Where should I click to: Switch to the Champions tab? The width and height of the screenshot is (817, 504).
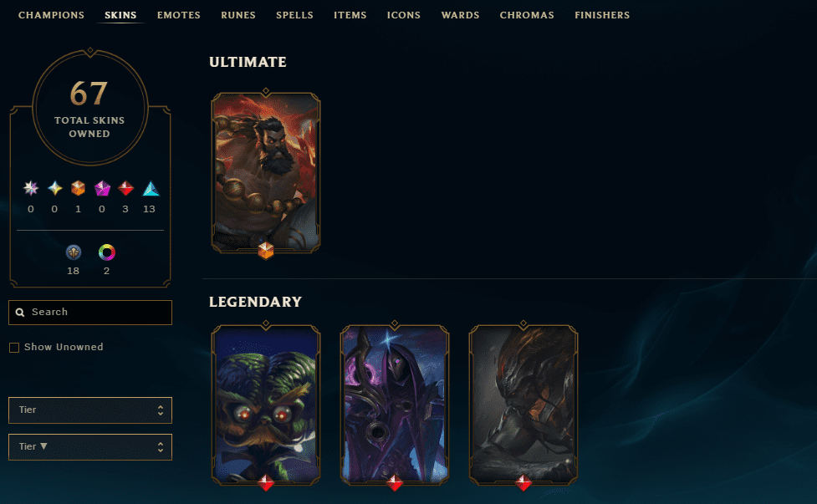[x=51, y=15]
